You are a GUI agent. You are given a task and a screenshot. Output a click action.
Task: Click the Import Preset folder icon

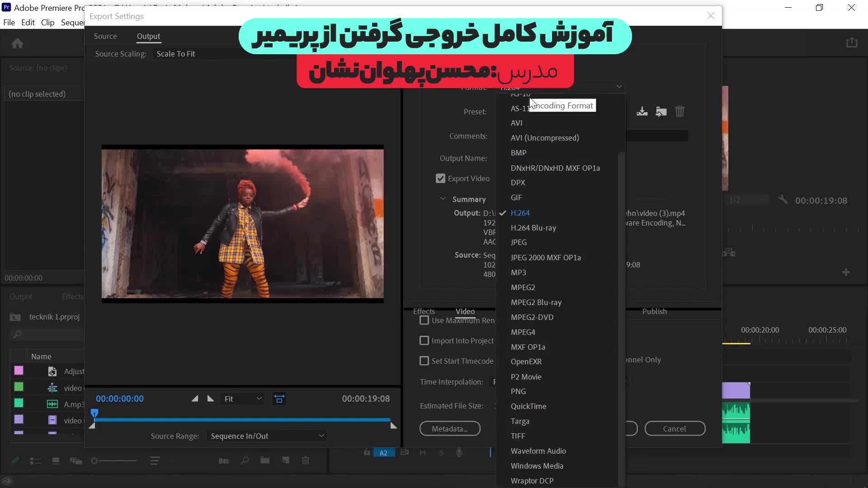tap(661, 112)
